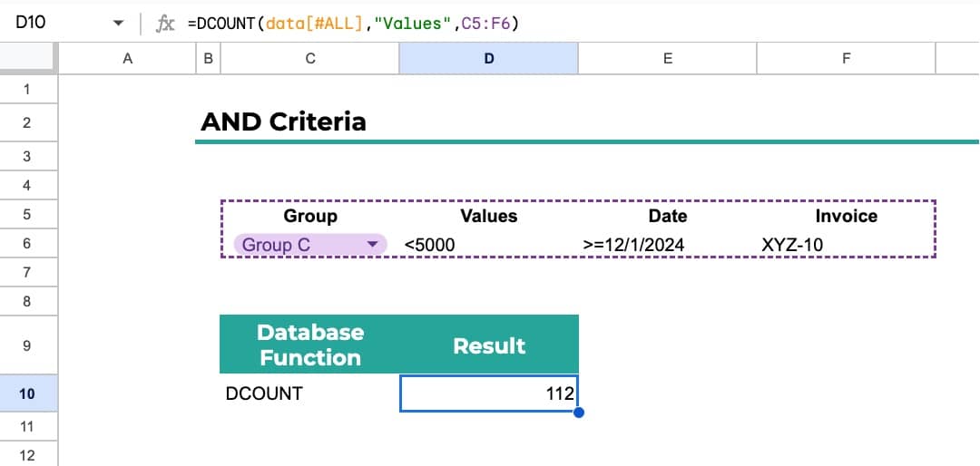
Task: Select the result cell showing 112
Action: pos(488,393)
